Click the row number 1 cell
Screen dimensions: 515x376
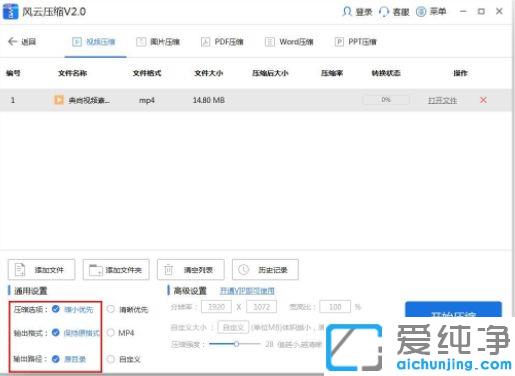click(x=13, y=100)
